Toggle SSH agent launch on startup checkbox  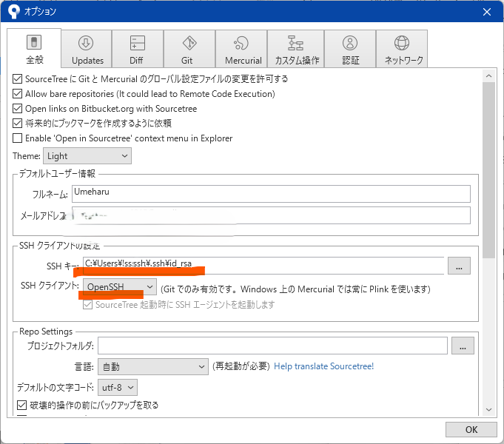point(88,304)
